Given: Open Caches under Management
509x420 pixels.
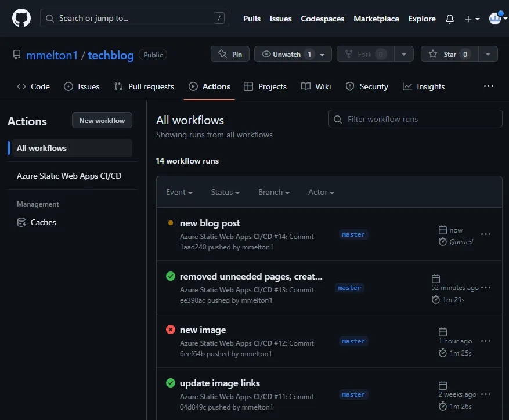Looking at the screenshot, I should pyautogui.click(x=37, y=222).
